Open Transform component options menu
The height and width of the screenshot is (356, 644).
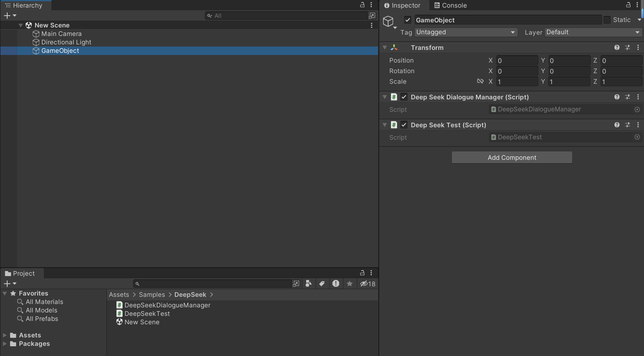[638, 48]
